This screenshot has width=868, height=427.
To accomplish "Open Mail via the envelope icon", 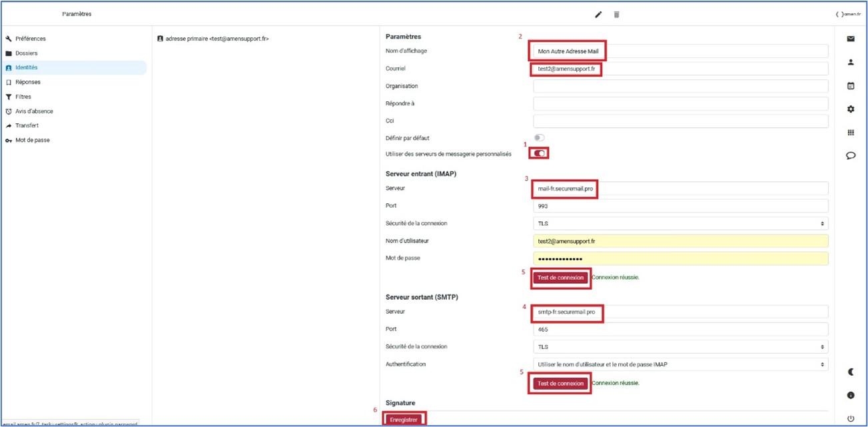I will tap(851, 39).
